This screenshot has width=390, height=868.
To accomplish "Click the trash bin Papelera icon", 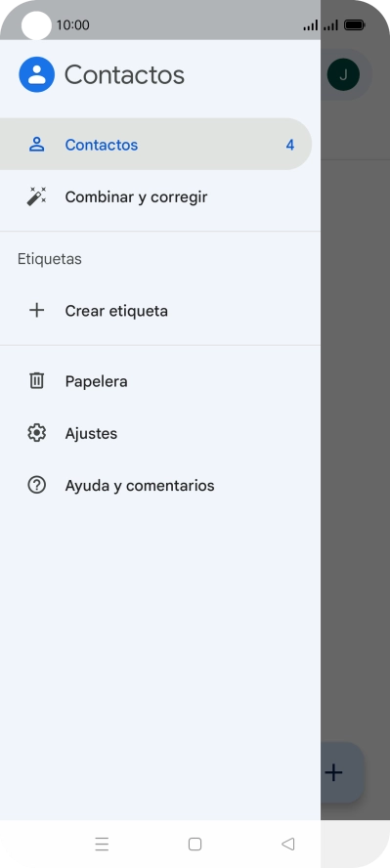I will pyautogui.click(x=36, y=381).
